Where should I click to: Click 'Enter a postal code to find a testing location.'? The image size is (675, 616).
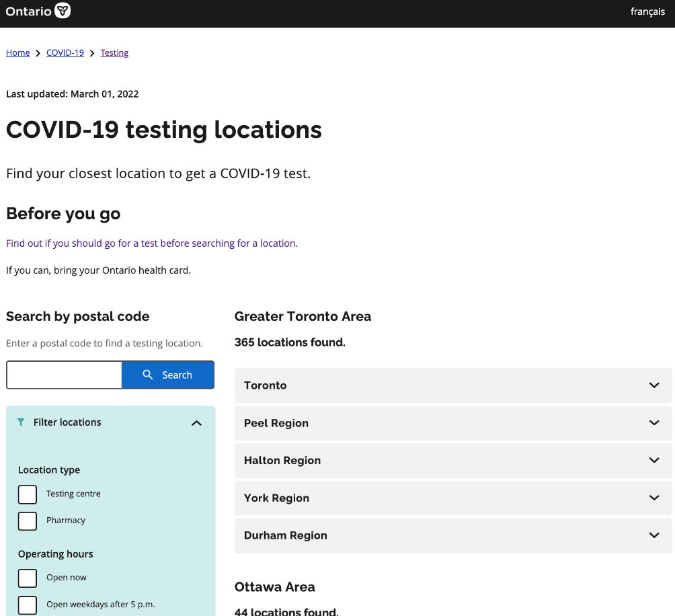[104, 343]
